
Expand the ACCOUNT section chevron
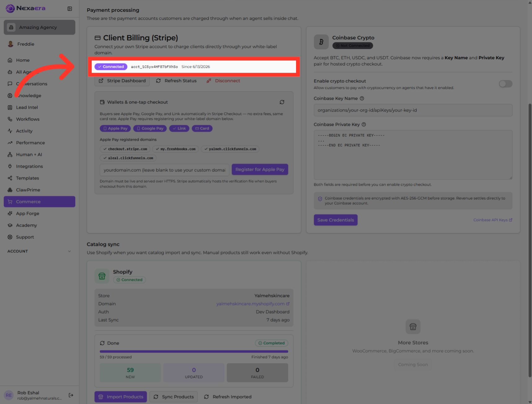[69, 251]
